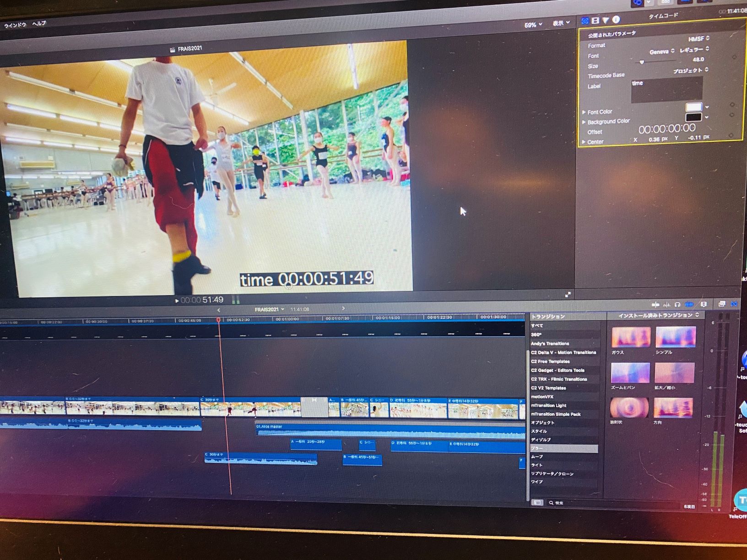This screenshot has width=747, height=560.
Task: Show the Effects browser icon
Action: pos(722,304)
